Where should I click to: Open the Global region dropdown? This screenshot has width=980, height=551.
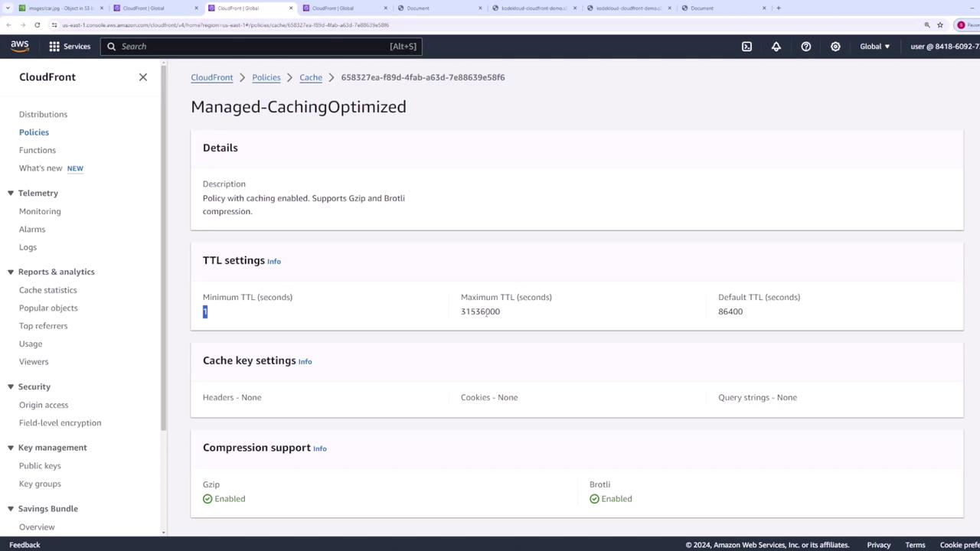click(x=874, y=47)
